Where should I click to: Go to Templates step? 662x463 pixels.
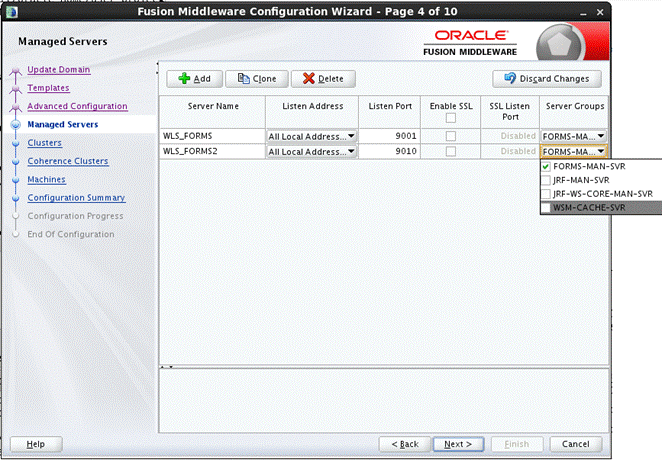click(48, 88)
